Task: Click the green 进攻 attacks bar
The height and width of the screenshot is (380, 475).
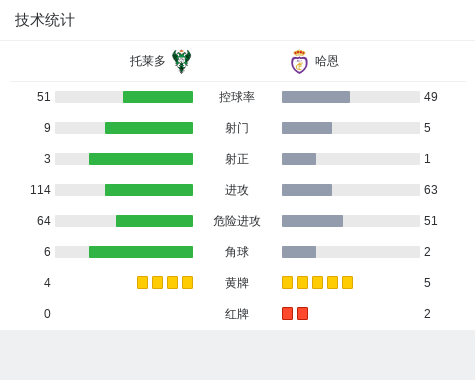Action: tap(149, 190)
